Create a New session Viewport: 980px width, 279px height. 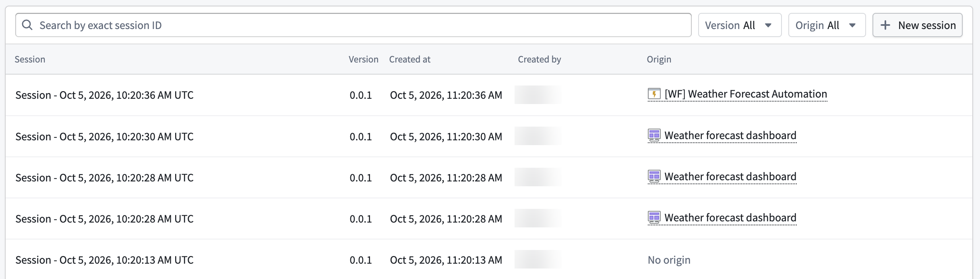pos(917,25)
